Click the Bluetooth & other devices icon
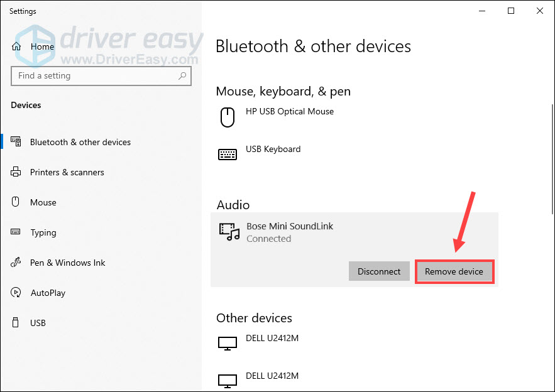Viewport: 555px width, 392px height. [16, 142]
